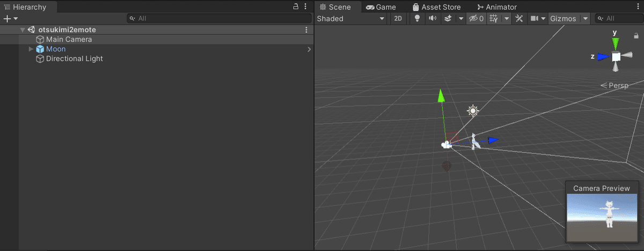This screenshot has height=251, width=644.
Task: Click the center cube of orientation gizmo
Action: point(616,56)
